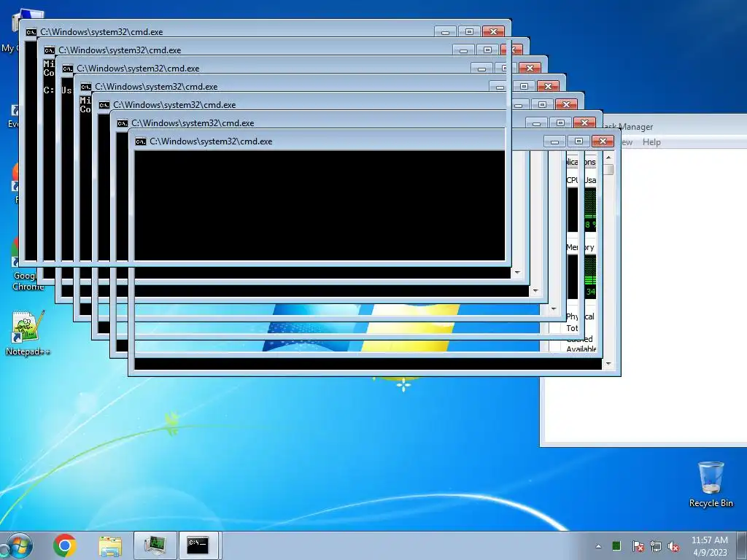Launch Google Chrome from the taskbar

65,545
